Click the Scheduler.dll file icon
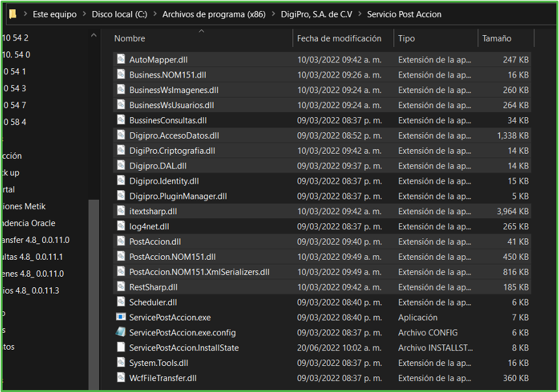This screenshot has height=392, width=559. tap(121, 302)
